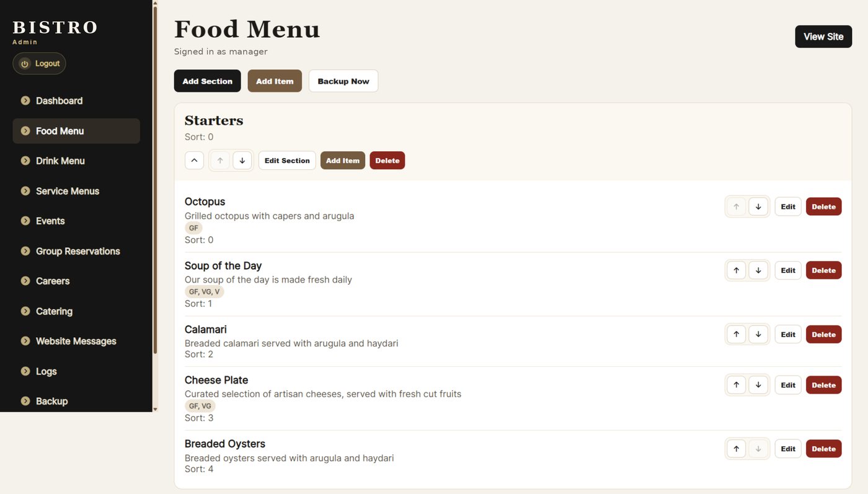Image resolution: width=868 pixels, height=494 pixels.
Task: Go to Drink Menu in the sidebar
Action: pyautogui.click(x=76, y=161)
